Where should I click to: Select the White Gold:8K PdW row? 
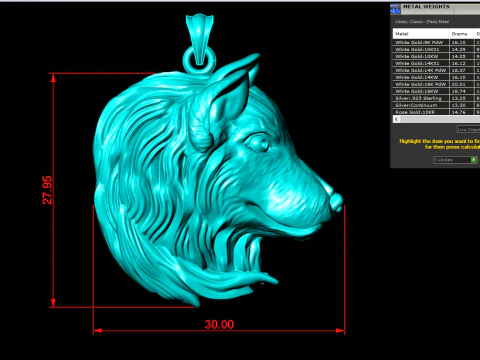(436, 42)
